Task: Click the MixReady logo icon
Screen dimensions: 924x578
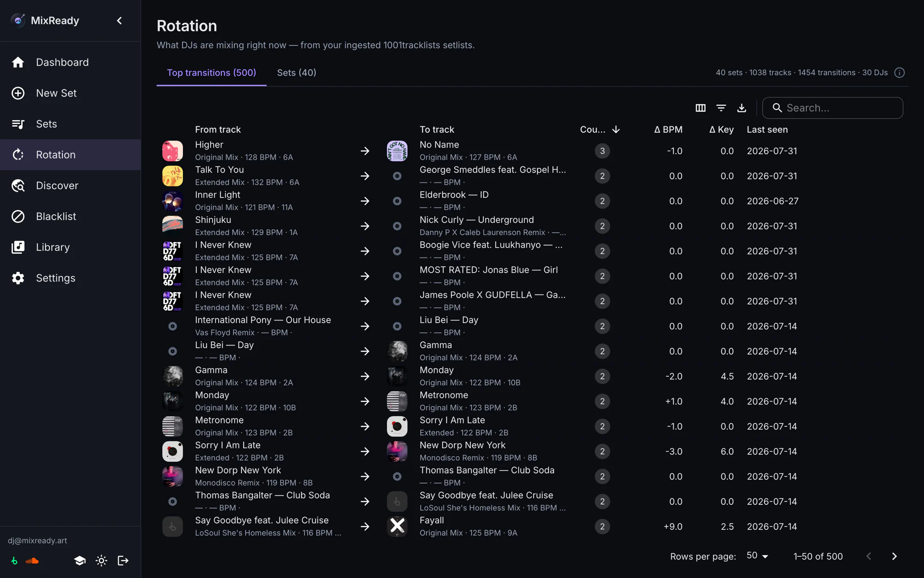Action: pos(18,20)
